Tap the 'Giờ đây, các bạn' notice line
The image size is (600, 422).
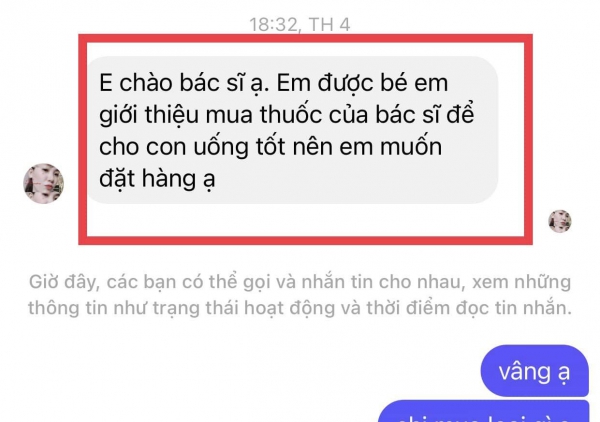[300, 282]
